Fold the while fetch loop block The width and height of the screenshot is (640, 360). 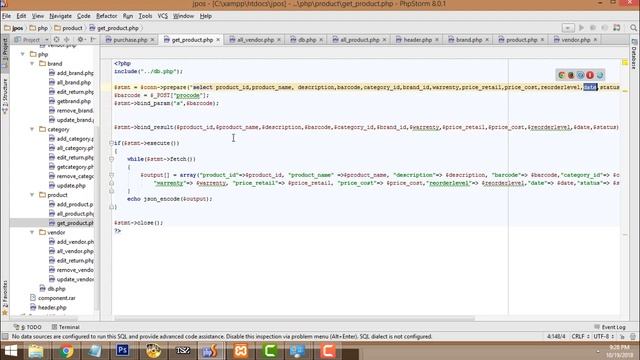[111, 159]
